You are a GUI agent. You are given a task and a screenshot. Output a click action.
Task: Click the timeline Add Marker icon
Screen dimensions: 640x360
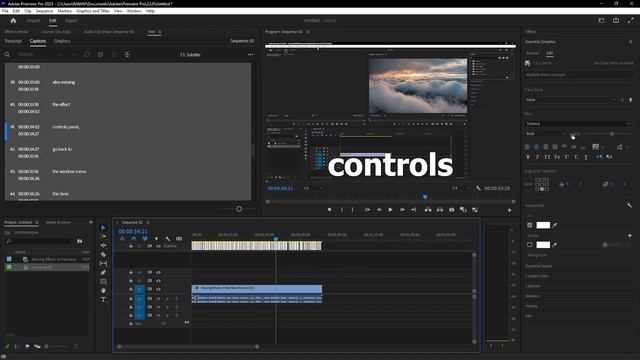(156, 239)
